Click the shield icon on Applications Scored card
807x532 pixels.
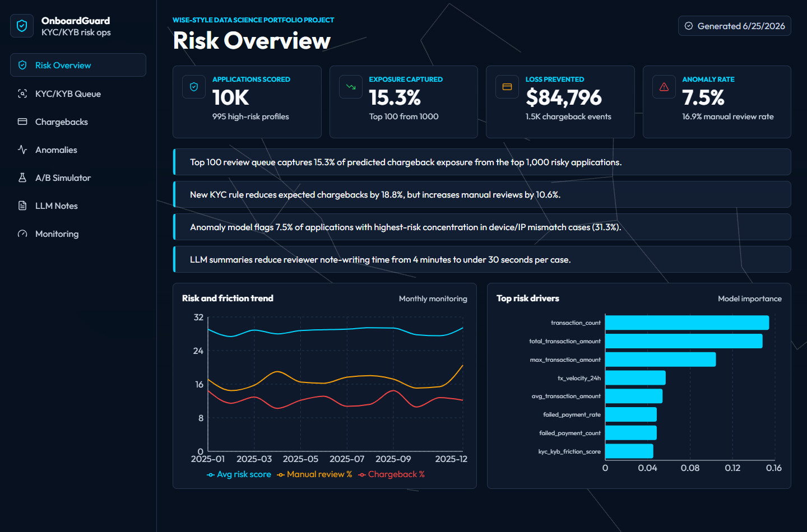point(194,87)
